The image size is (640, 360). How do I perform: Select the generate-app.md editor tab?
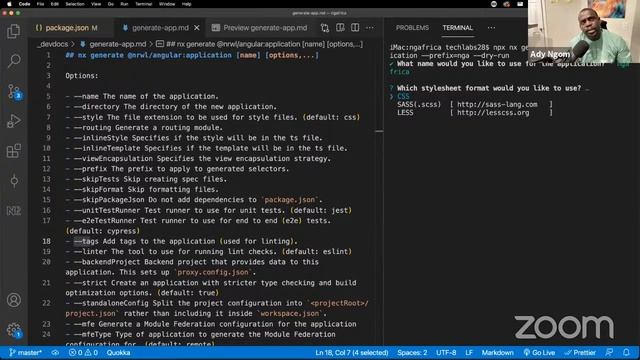tap(160, 28)
